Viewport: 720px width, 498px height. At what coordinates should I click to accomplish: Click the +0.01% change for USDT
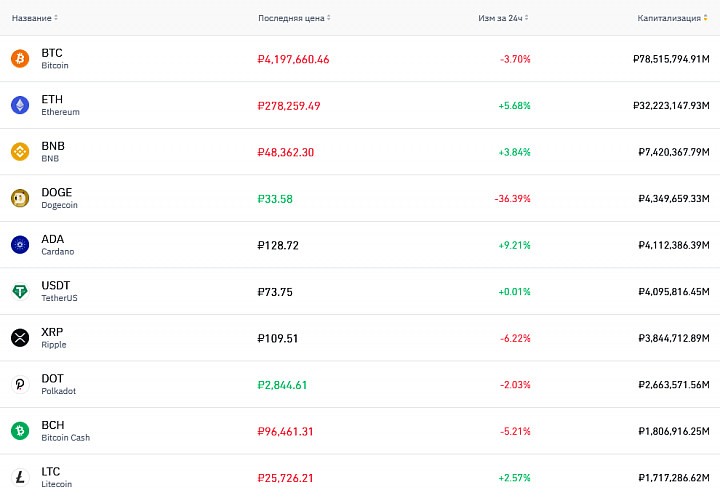[x=514, y=291]
